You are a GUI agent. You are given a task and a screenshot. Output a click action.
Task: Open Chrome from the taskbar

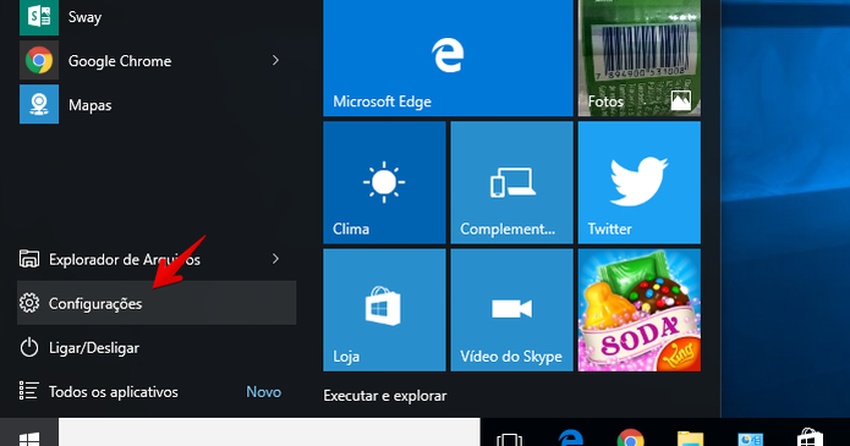coord(630,438)
